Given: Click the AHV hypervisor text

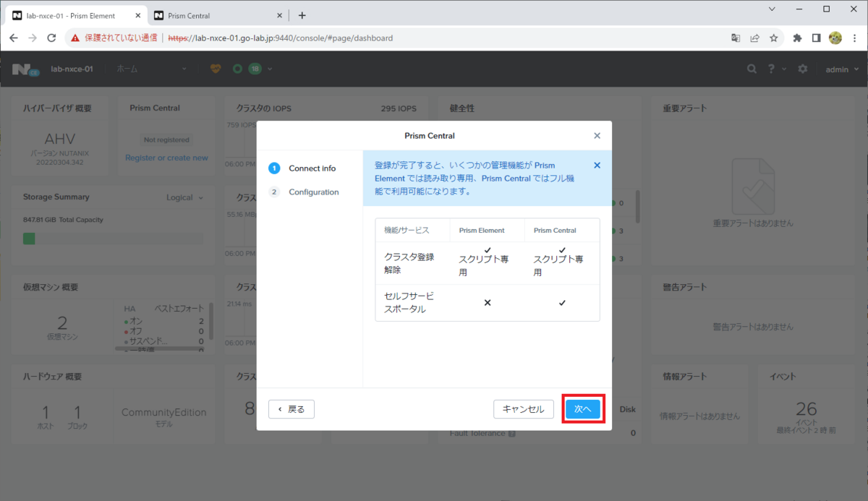Looking at the screenshot, I should pos(60,140).
